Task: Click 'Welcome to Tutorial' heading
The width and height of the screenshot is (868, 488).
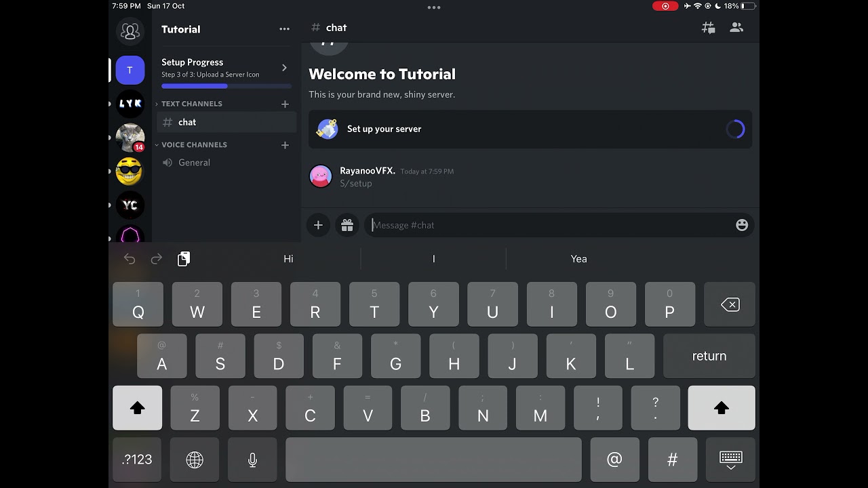Action: tap(382, 74)
